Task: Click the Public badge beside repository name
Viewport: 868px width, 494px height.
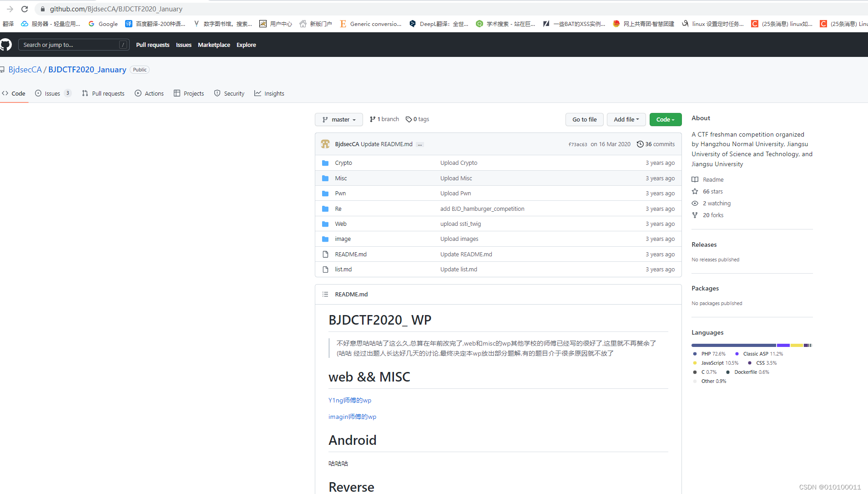Action: tap(139, 69)
